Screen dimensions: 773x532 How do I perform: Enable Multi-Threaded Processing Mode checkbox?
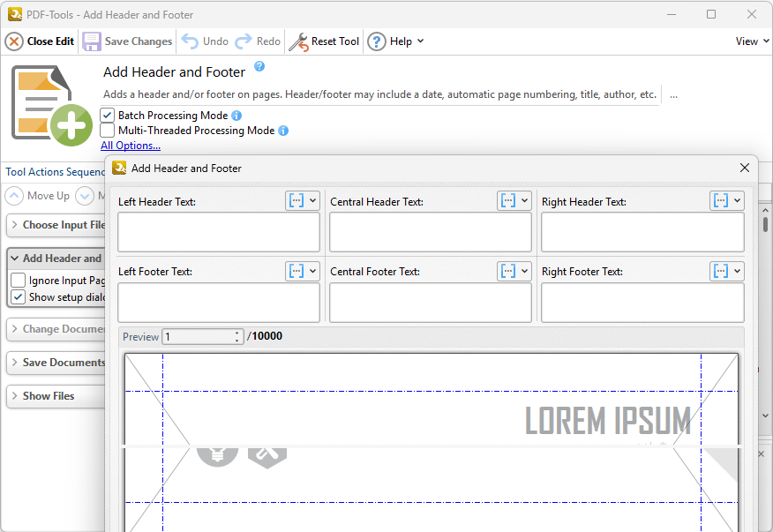point(108,131)
